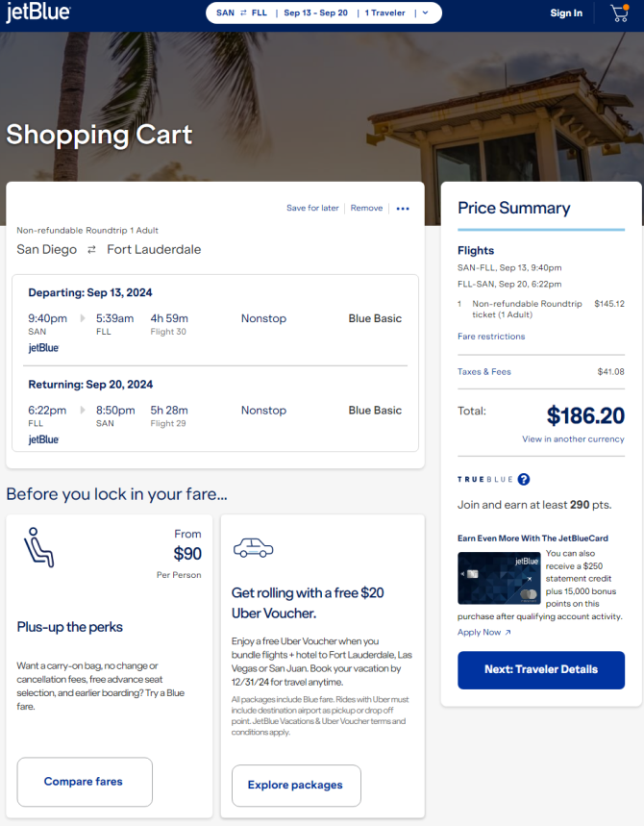Image resolution: width=644 pixels, height=826 pixels.
Task: Select the SAN to FLL route in header
Action: (240, 13)
